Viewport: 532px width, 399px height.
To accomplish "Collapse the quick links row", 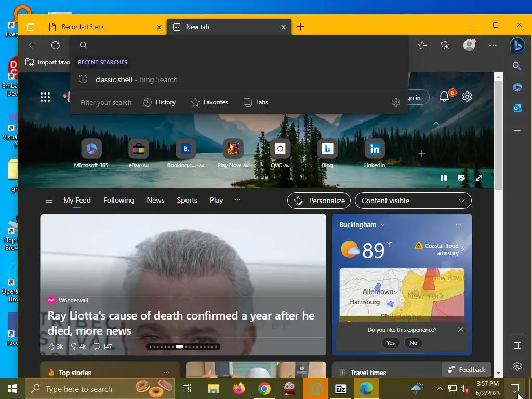I will (436, 124).
